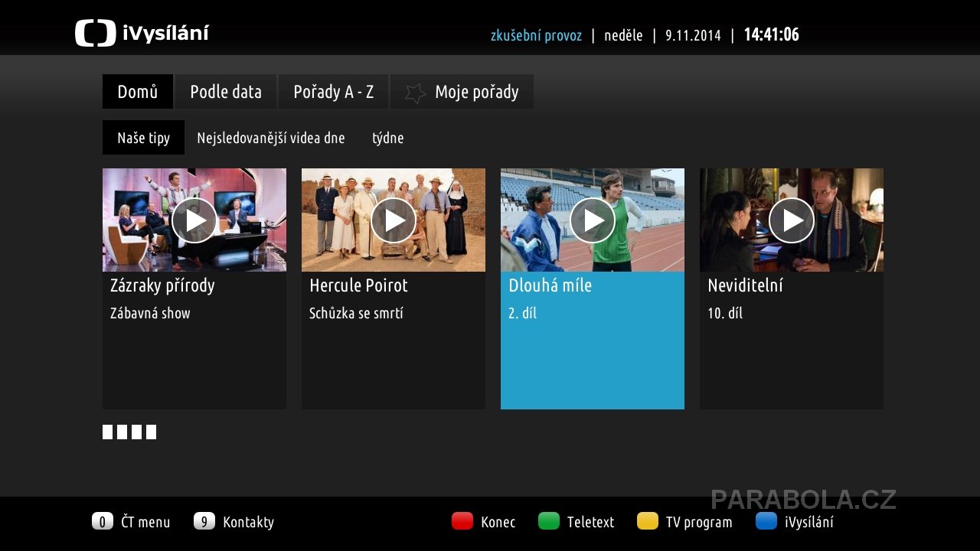
Task: Click the iVysílání logo icon
Action: pos(96,34)
